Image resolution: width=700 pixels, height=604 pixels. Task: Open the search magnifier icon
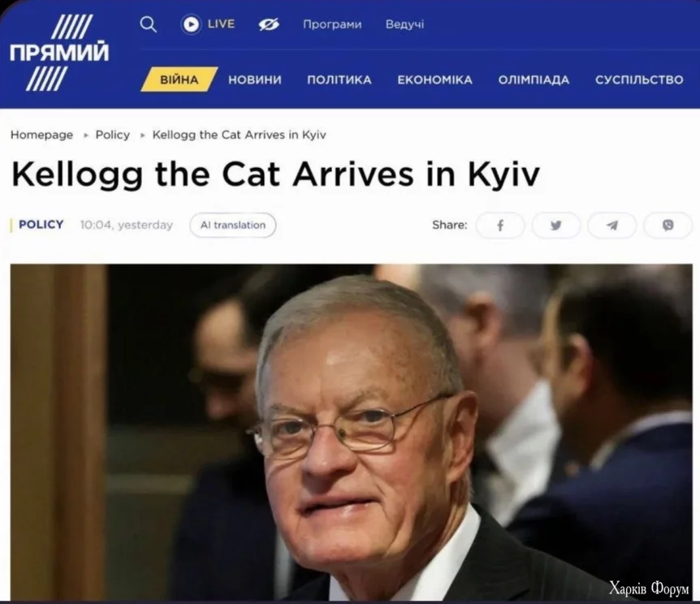[149, 24]
